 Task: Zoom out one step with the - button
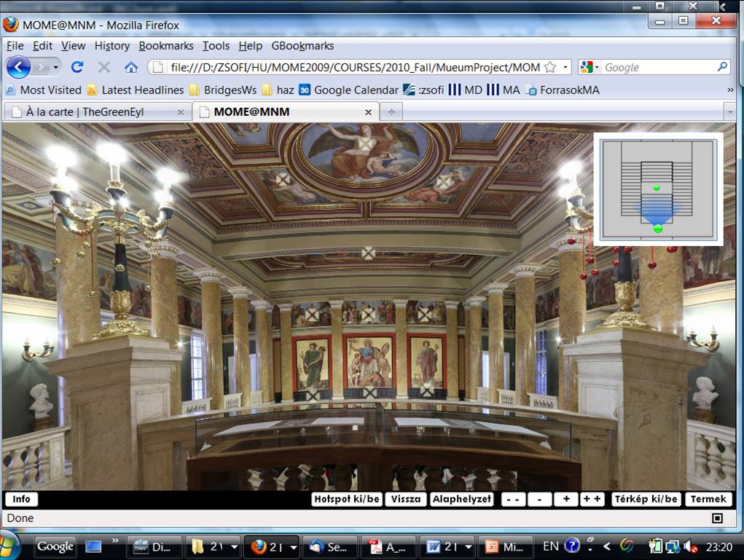click(x=539, y=500)
